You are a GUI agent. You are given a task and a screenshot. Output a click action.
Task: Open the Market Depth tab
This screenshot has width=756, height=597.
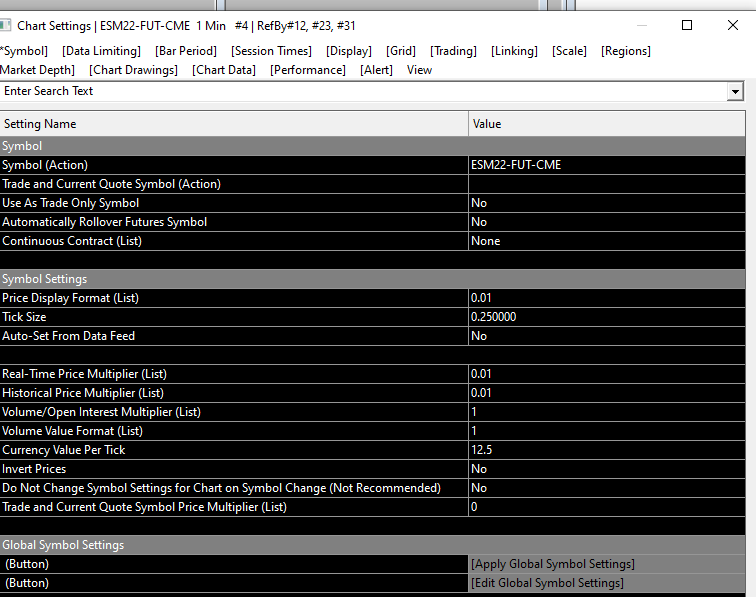(x=37, y=70)
